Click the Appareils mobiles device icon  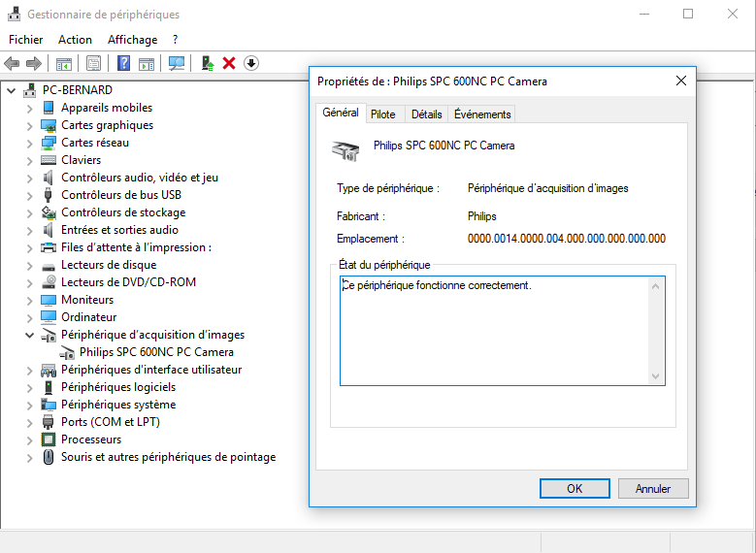(x=49, y=108)
